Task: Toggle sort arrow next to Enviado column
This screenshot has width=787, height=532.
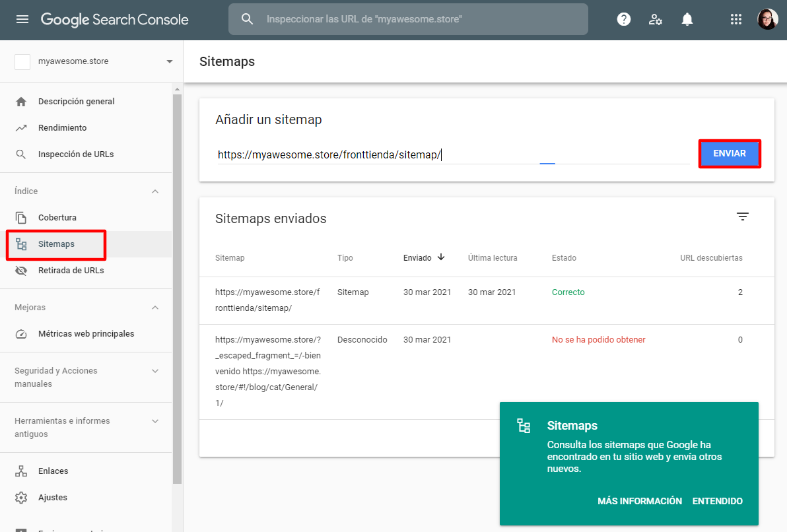Action: coord(441,257)
